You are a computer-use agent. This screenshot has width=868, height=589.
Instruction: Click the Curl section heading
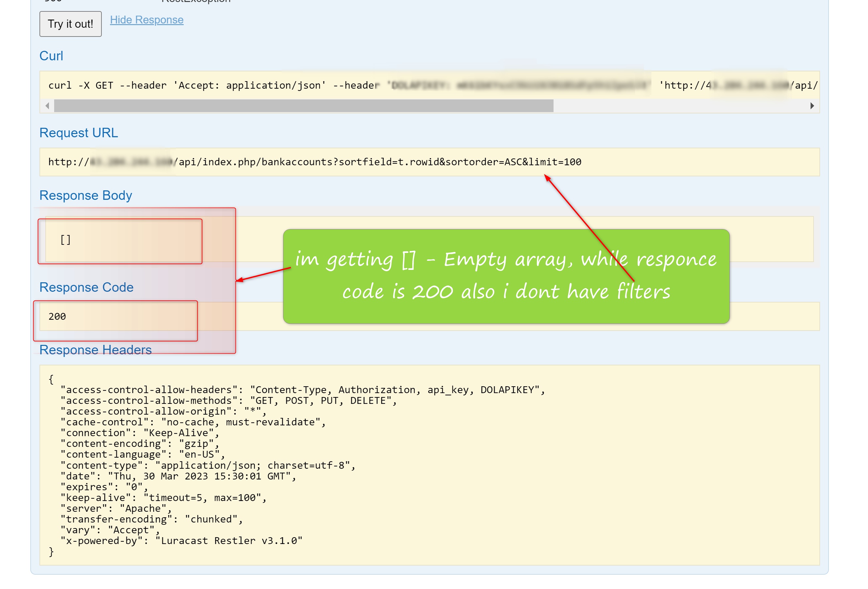[x=51, y=56]
